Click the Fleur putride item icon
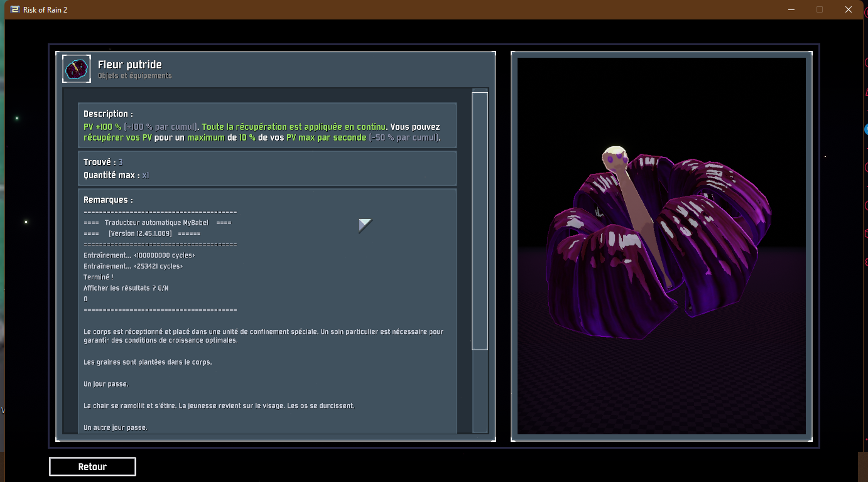The height and width of the screenshot is (482, 868). 77,69
